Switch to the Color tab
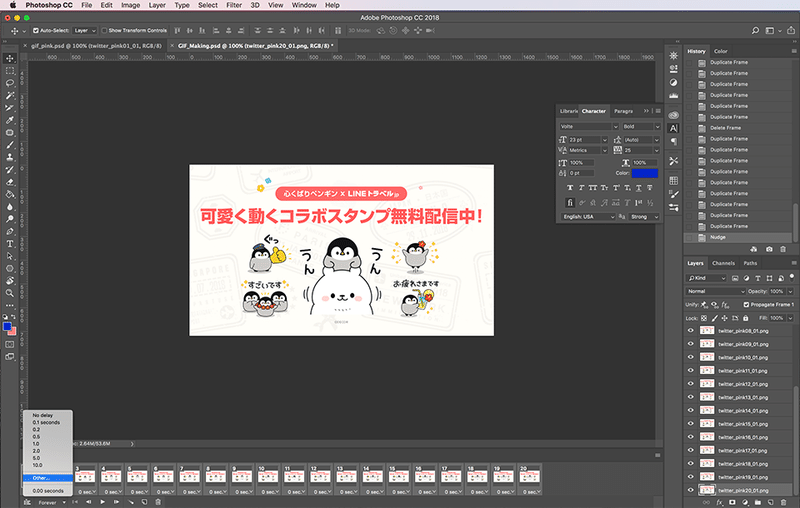The height and width of the screenshot is (508, 800). pyautogui.click(x=720, y=51)
